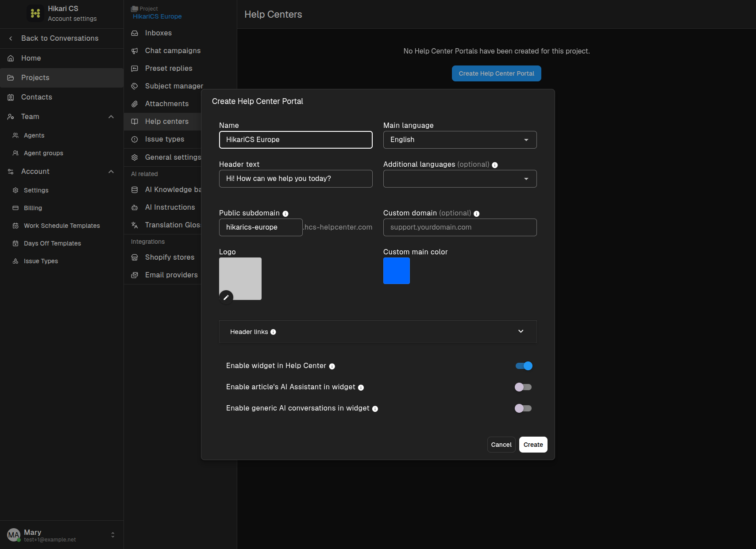This screenshot has width=756, height=549.
Task: Click the Billing card icon
Action: [x=15, y=208]
